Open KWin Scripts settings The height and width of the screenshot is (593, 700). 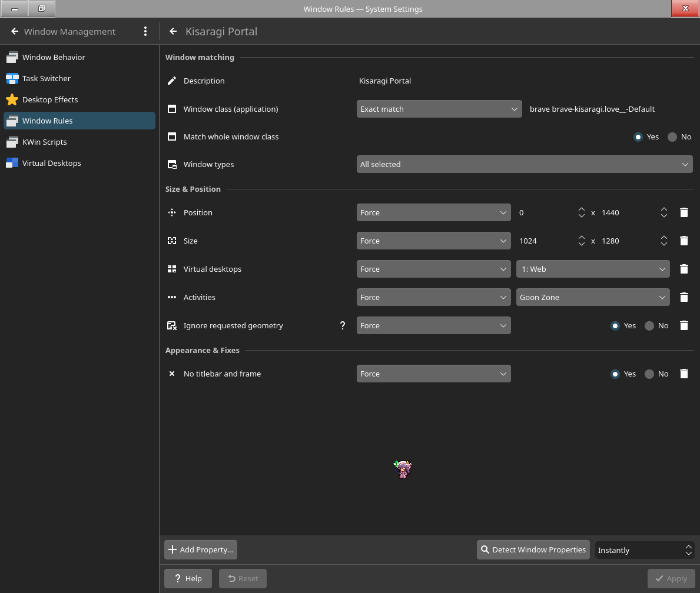tap(79, 142)
